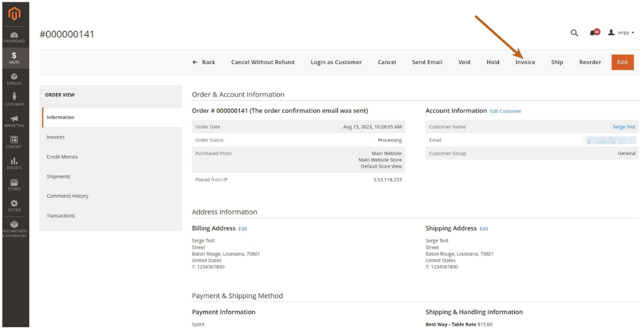Click the Send Email button
Image resolution: width=644 pixels, height=329 pixels.
(427, 63)
